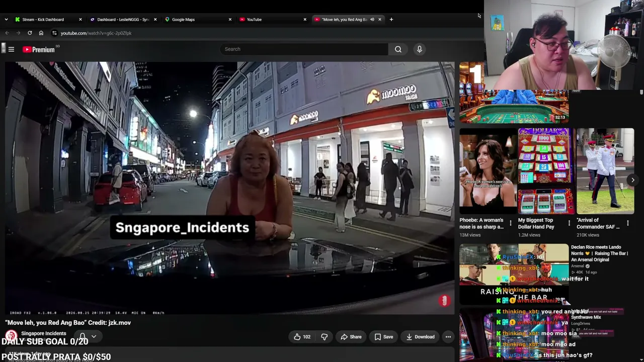Start voice search with microphone icon

pyautogui.click(x=419, y=49)
